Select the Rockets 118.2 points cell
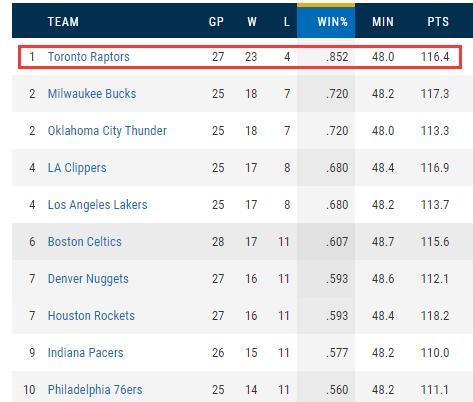This screenshot has width=473, height=402. click(435, 316)
